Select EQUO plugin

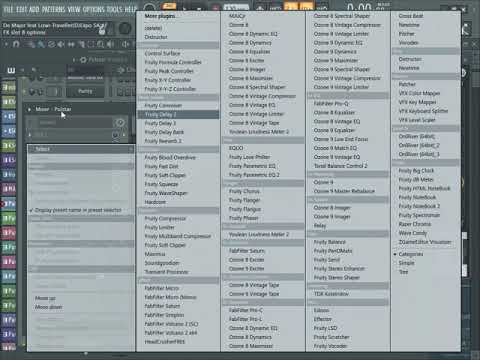(236, 148)
